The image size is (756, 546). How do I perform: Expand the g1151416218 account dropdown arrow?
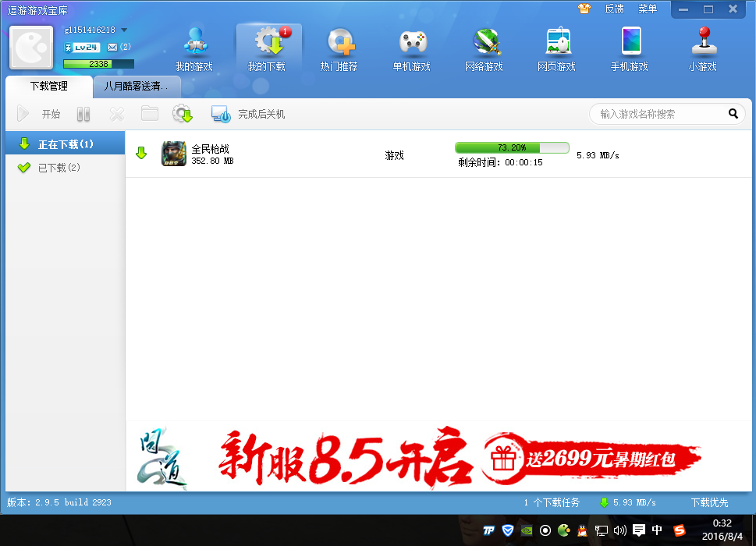pyautogui.click(x=124, y=30)
